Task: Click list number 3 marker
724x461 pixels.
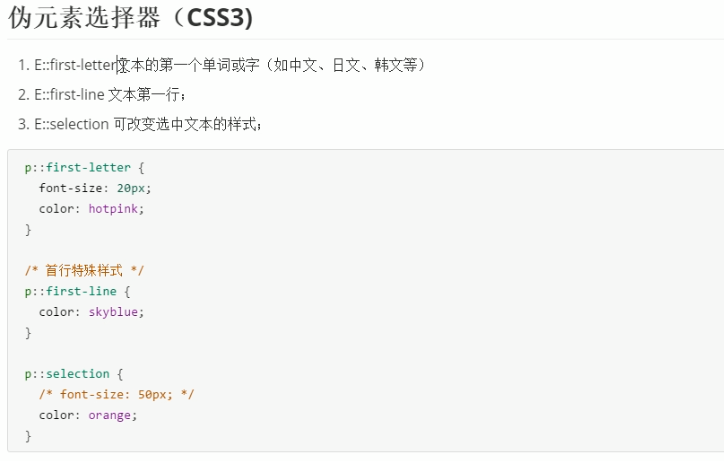Action: pyautogui.click(x=24, y=124)
